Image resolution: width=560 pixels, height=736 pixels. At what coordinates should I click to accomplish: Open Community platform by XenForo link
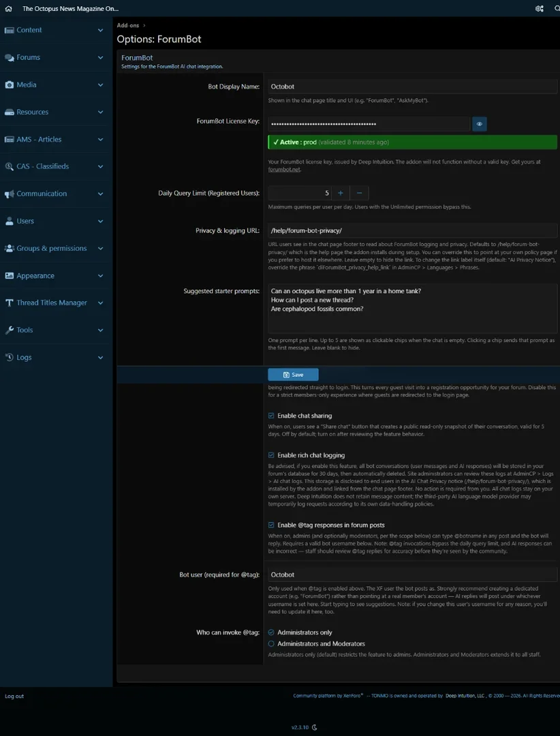click(328, 696)
